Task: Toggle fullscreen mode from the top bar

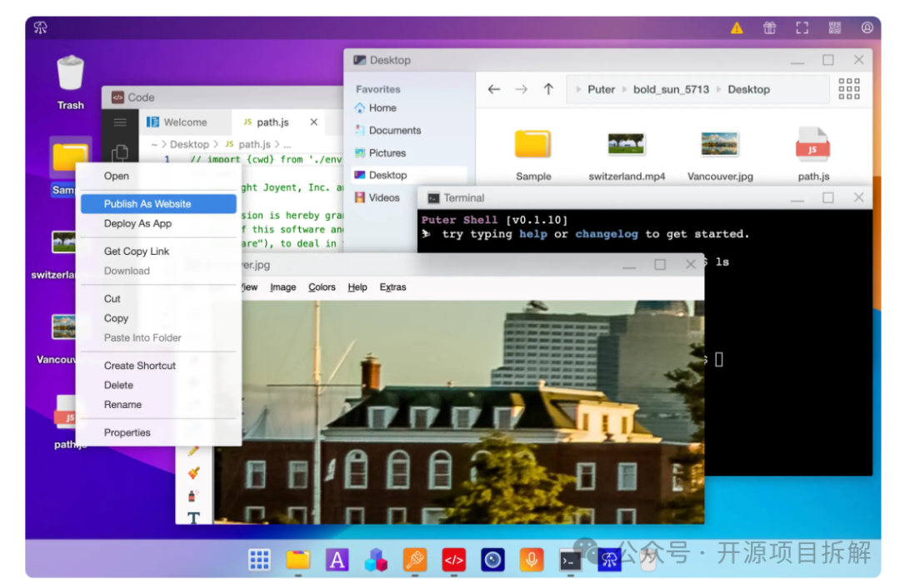Action: pos(802,28)
